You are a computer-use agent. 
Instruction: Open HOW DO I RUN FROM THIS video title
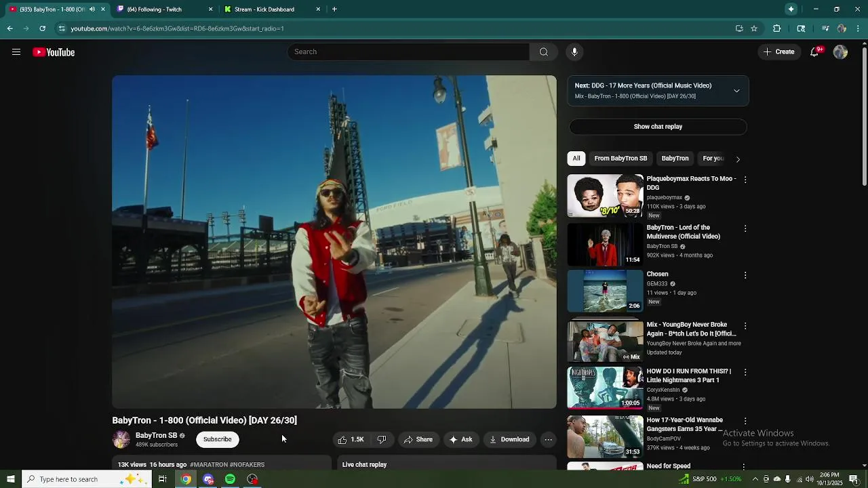tap(688, 375)
